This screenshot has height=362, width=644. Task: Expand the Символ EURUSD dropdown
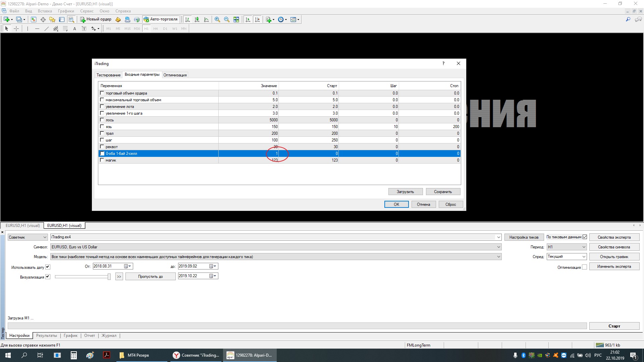[x=498, y=247]
